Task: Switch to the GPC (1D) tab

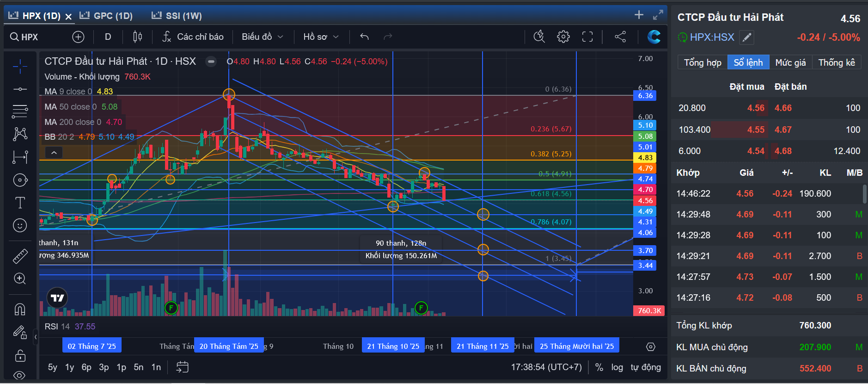Action: (x=106, y=16)
